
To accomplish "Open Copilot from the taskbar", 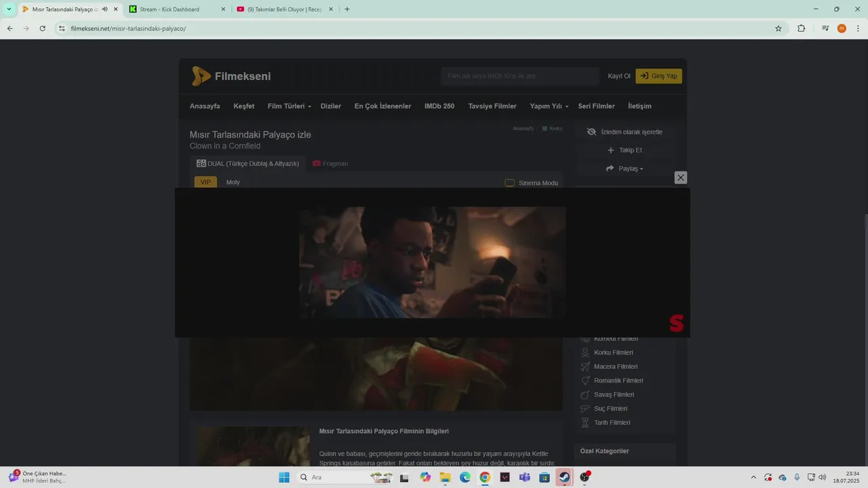I will coord(425,477).
